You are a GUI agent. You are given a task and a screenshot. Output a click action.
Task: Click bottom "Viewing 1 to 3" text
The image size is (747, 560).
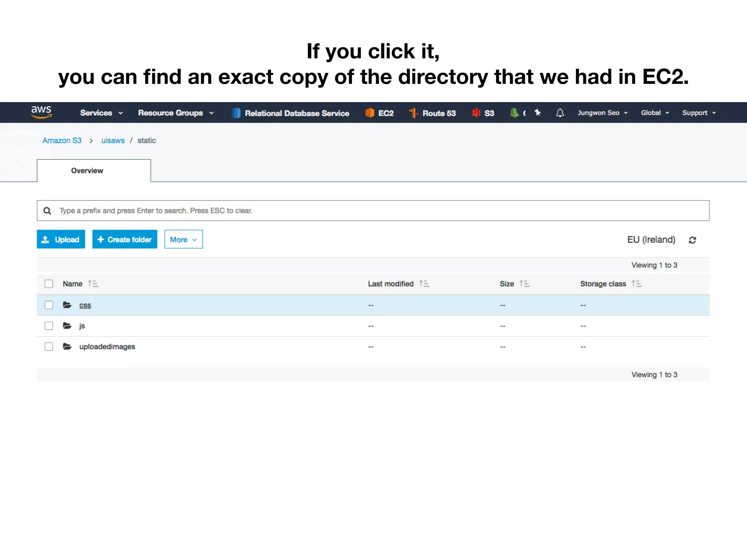[x=654, y=374]
